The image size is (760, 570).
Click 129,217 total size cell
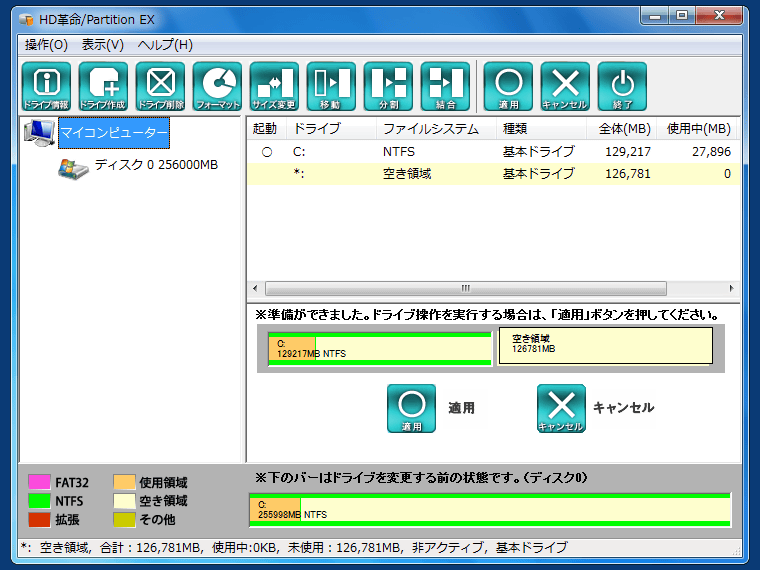(628, 152)
